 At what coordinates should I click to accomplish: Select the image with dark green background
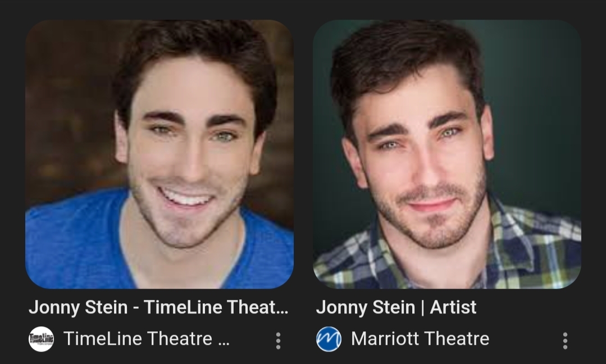click(x=446, y=154)
